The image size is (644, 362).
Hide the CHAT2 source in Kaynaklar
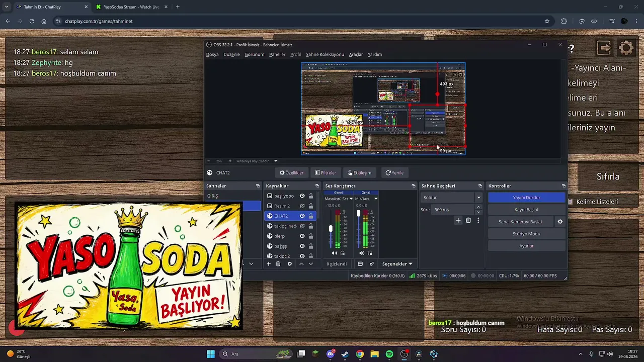pos(302,216)
